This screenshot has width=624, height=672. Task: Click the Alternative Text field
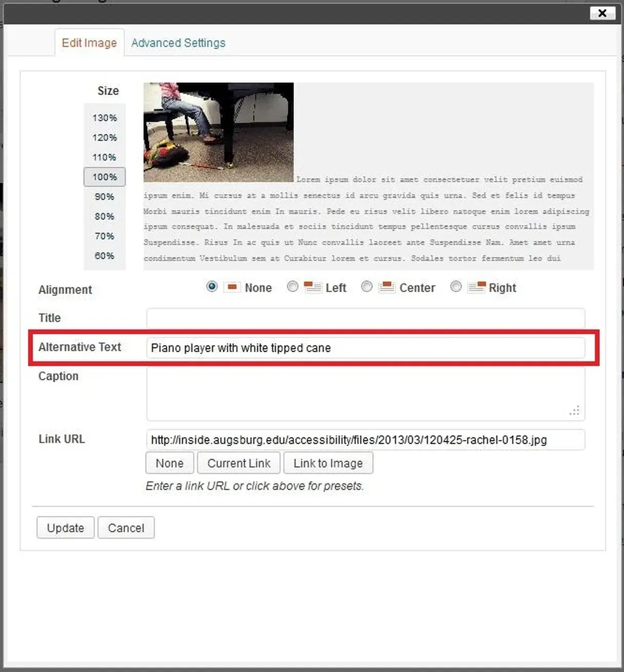coord(365,348)
